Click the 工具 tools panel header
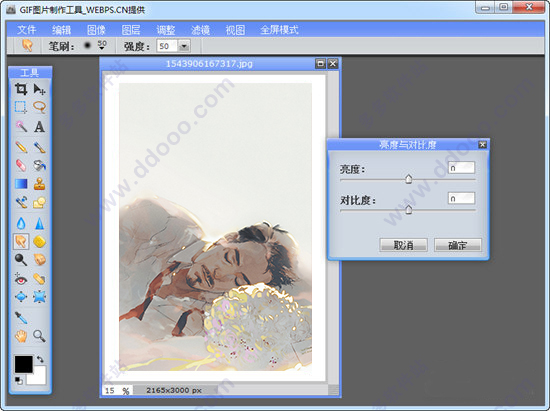 (x=30, y=72)
